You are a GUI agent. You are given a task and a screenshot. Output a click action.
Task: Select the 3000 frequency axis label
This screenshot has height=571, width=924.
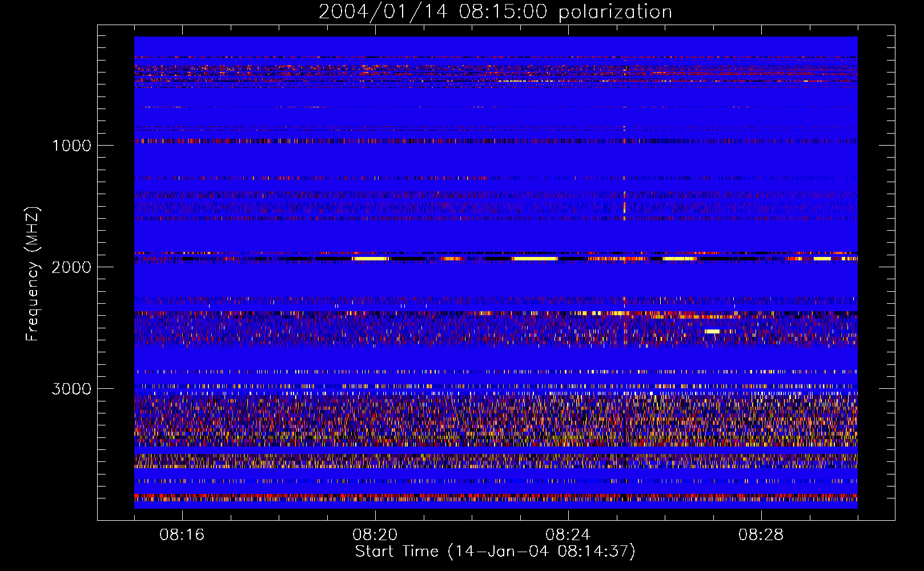coord(71,389)
